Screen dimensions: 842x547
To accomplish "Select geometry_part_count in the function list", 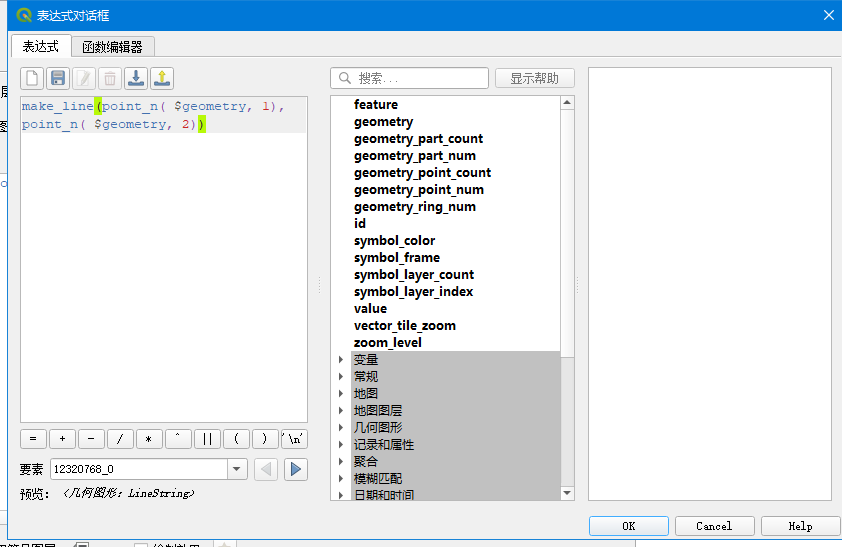I will pos(418,139).
